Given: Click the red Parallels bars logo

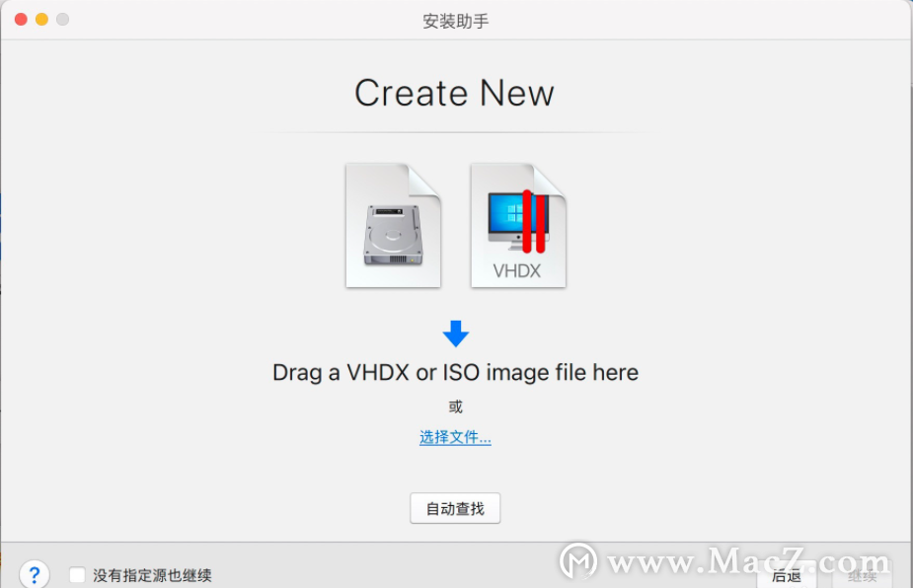Looking at the screenshot, I should point(533,221).
